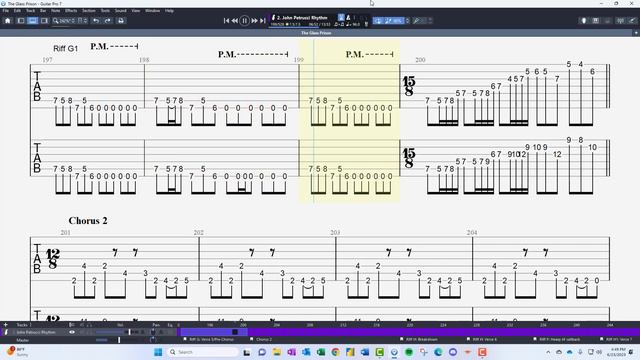Toggle the countdown icon in the transport display

tap(341, 18)
